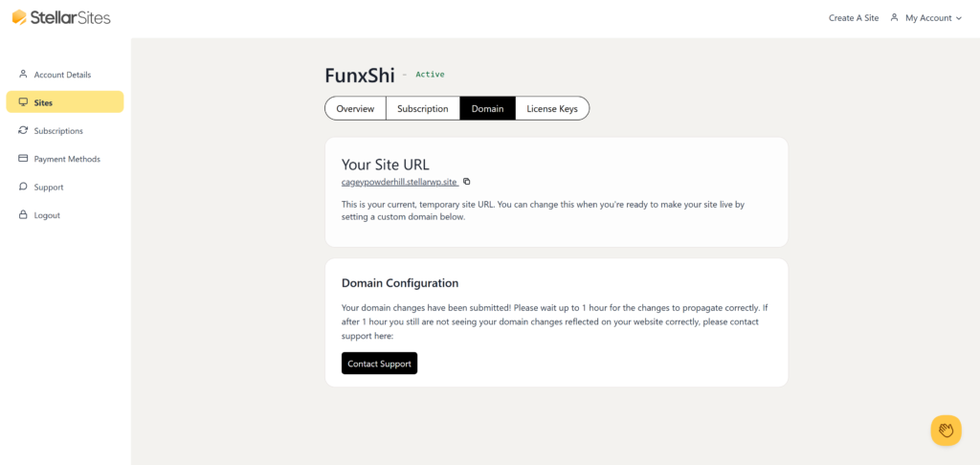980x465 pixels.
Task: Open the waving hand help widget
Action: tap(946, 431)
